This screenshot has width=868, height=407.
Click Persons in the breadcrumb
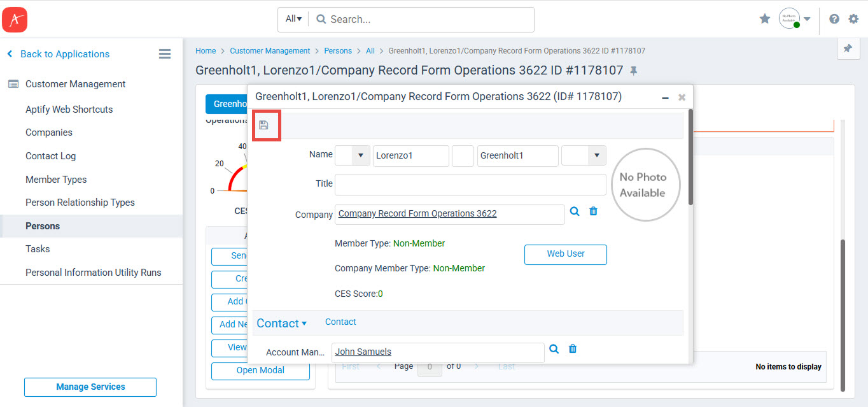[x=338, y=51]
